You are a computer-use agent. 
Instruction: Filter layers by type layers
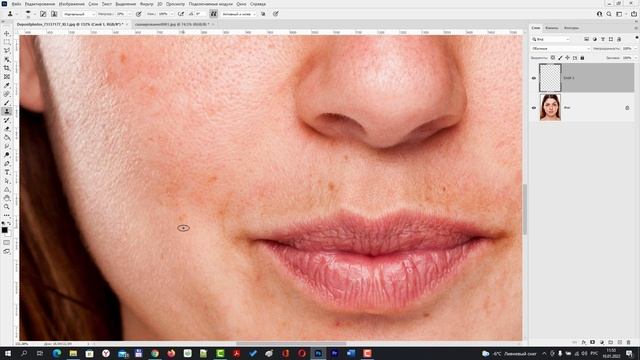coord(603,39)
